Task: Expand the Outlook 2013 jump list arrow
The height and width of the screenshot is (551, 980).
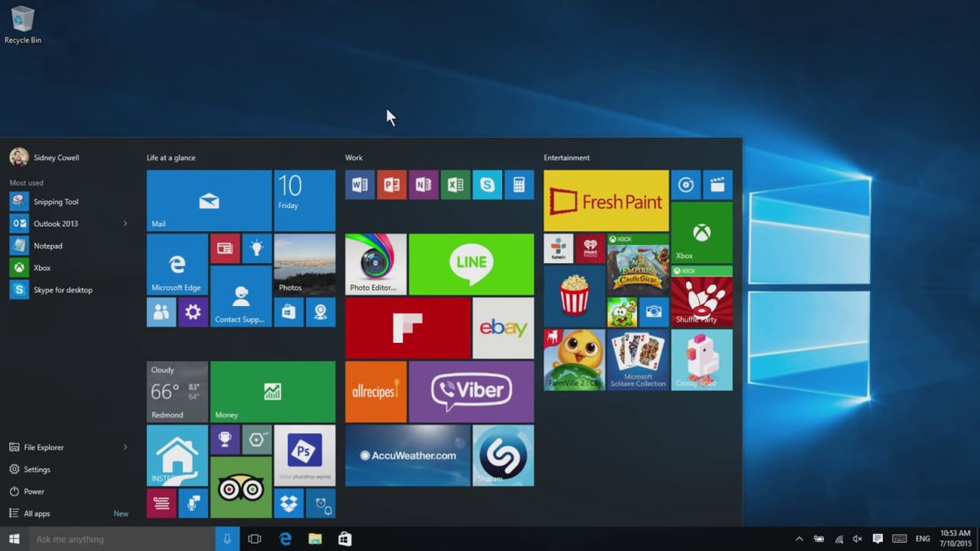Action: click(x=124, y=223)
